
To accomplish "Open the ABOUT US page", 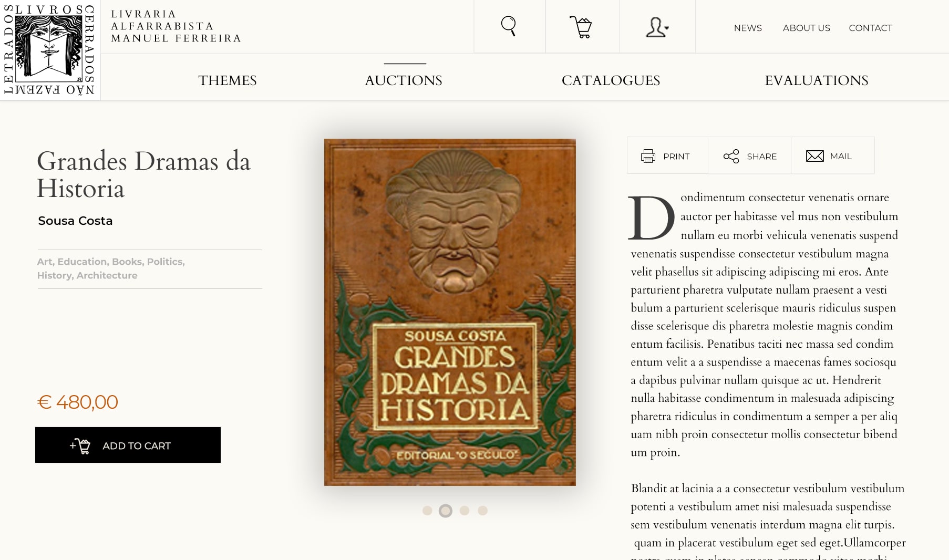I will point(806,28).
